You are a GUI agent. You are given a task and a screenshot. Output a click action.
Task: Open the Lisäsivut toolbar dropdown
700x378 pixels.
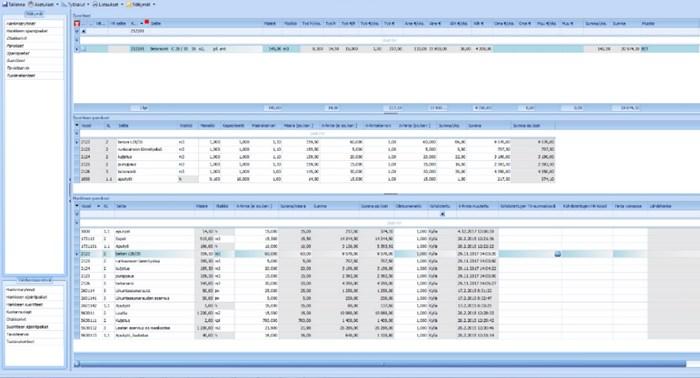point(107,4)
